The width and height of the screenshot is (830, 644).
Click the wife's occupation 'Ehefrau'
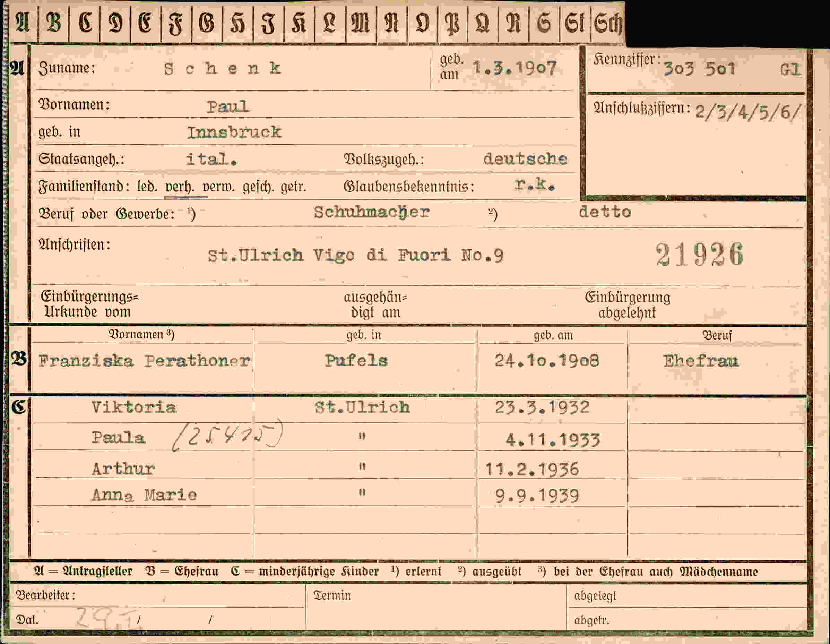click(x=701, y=361)
